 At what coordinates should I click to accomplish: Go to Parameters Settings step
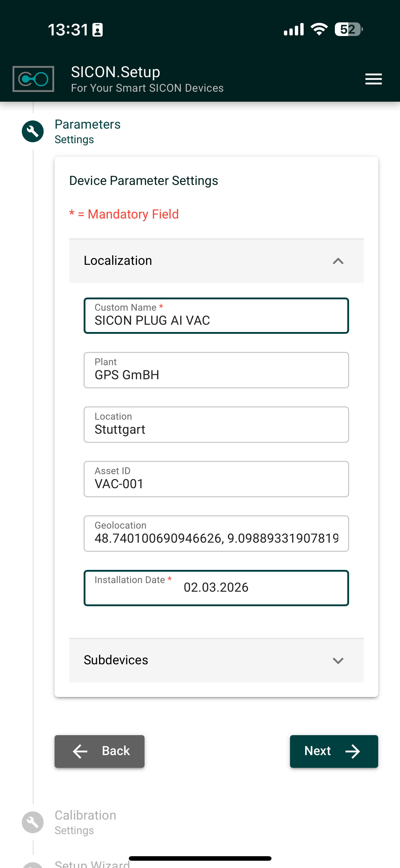click(88, 131)
